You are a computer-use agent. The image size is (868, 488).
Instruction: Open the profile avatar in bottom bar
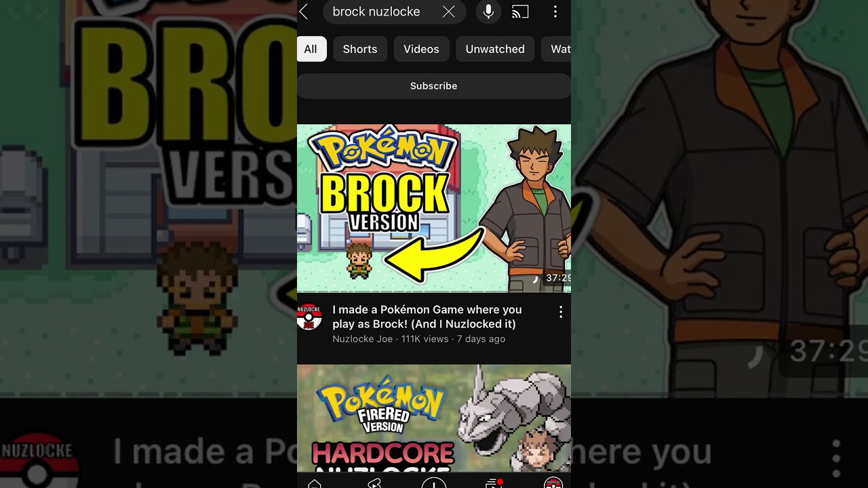553,483
